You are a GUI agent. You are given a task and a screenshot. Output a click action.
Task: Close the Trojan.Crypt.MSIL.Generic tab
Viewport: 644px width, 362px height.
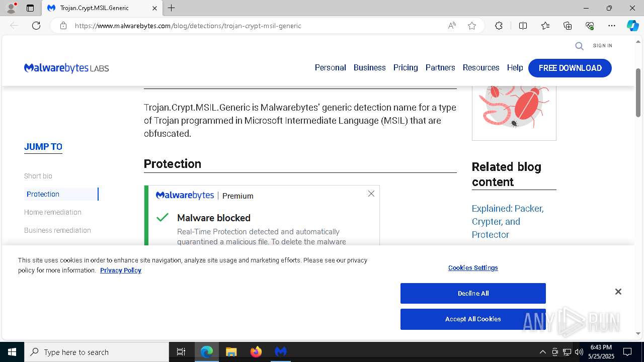154,8
